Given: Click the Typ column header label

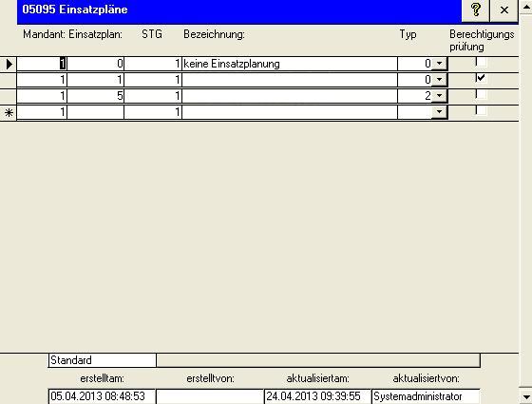Looking at the screenshot, I should click(408, 34).
